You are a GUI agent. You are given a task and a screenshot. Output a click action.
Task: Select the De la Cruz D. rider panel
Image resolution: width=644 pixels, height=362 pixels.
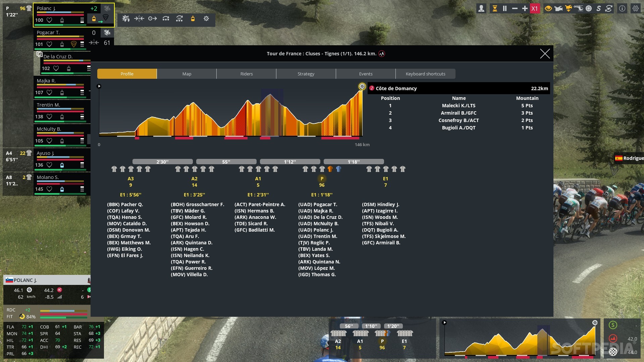65,63
